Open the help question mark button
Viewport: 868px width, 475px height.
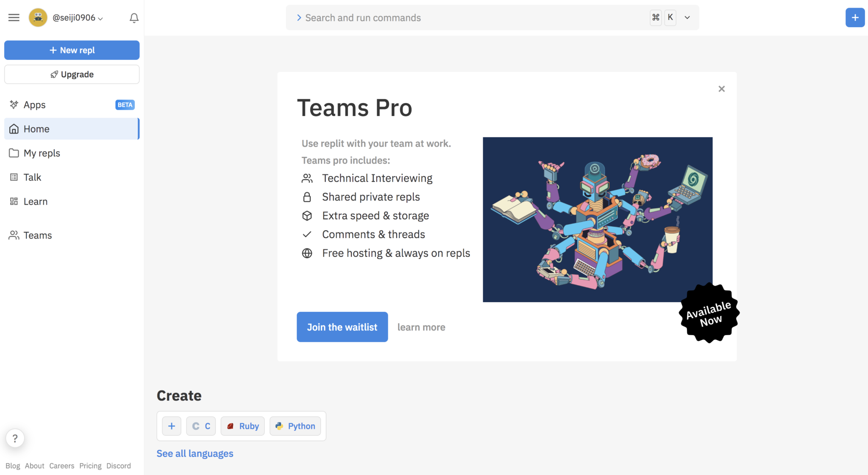pyautogui.click(x=15, y=438)
